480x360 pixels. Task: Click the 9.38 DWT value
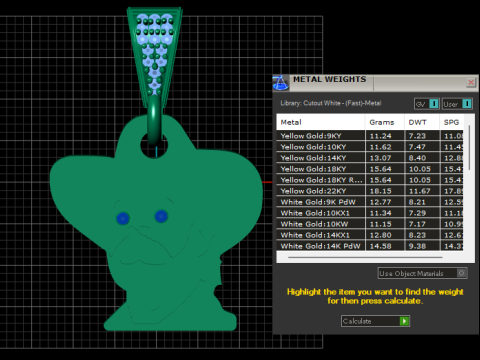[x=417, y=246]
